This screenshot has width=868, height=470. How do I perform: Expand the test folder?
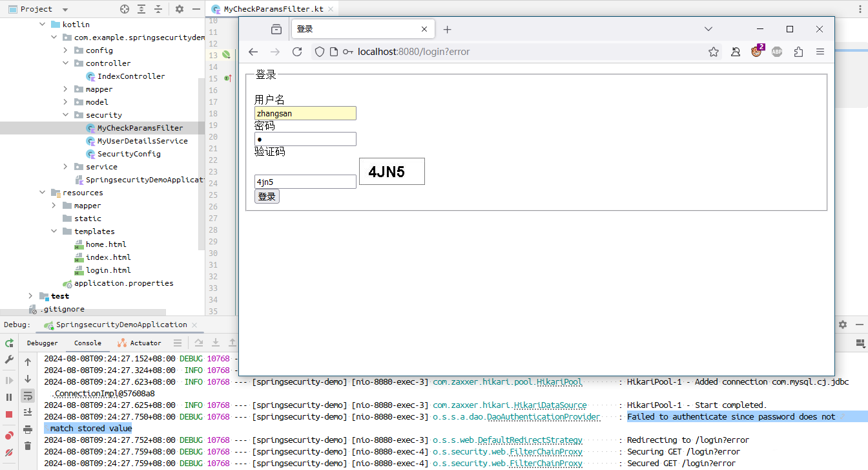pyautogui.click(x=30, y=296)
